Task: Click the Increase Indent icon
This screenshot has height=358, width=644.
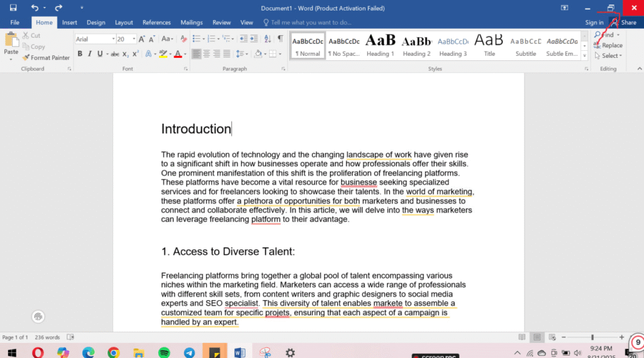Action: pos(254,39)
